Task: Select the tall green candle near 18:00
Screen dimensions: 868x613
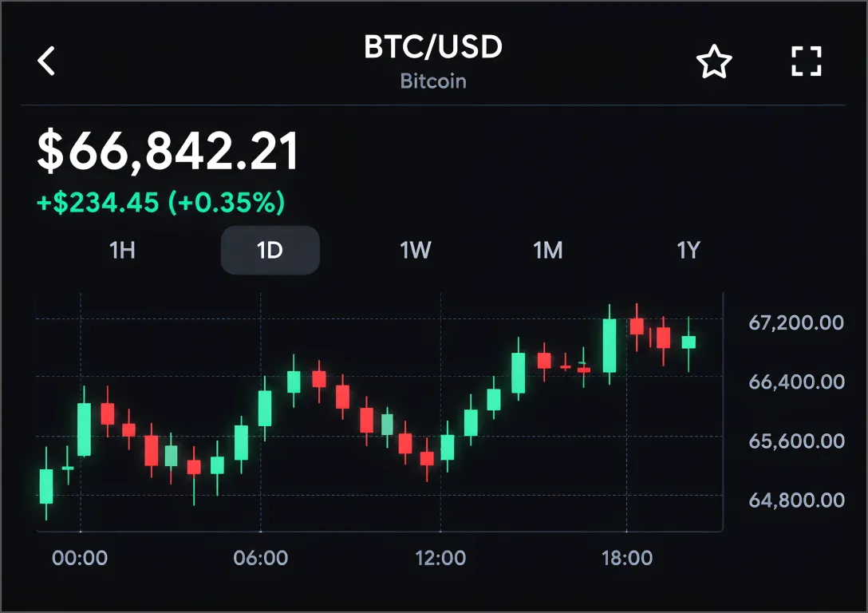Action: point(610,345)
